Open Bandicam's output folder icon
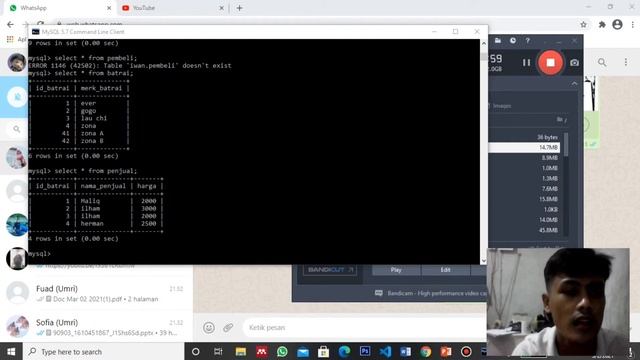Image resolution: width=640 pixels, height=360 pixels. [498, 40]
